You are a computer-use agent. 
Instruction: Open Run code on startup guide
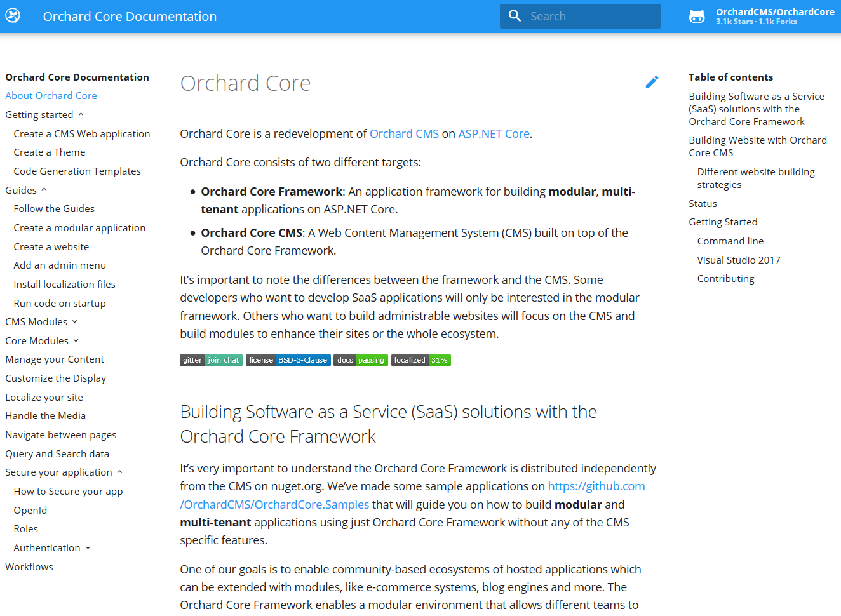[x=60, y=304]
